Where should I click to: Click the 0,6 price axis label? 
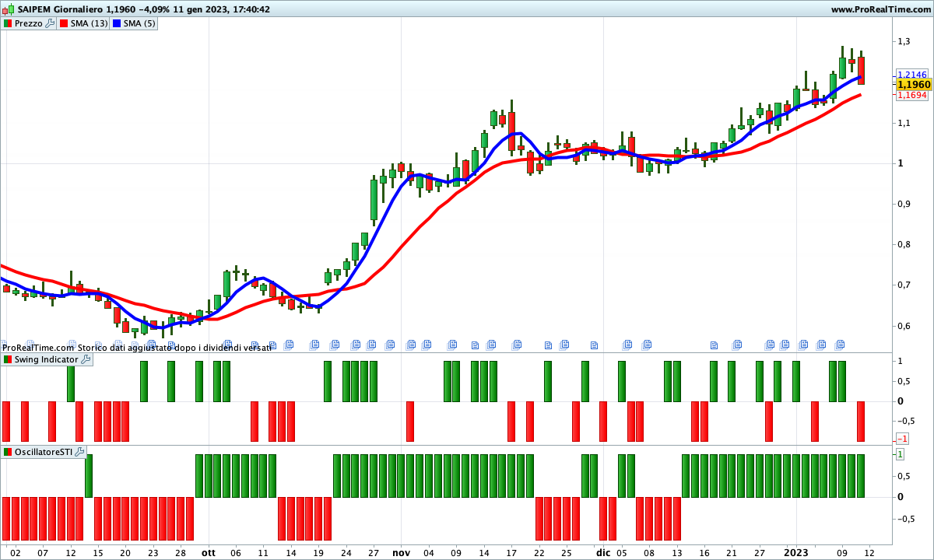[903, 325]
